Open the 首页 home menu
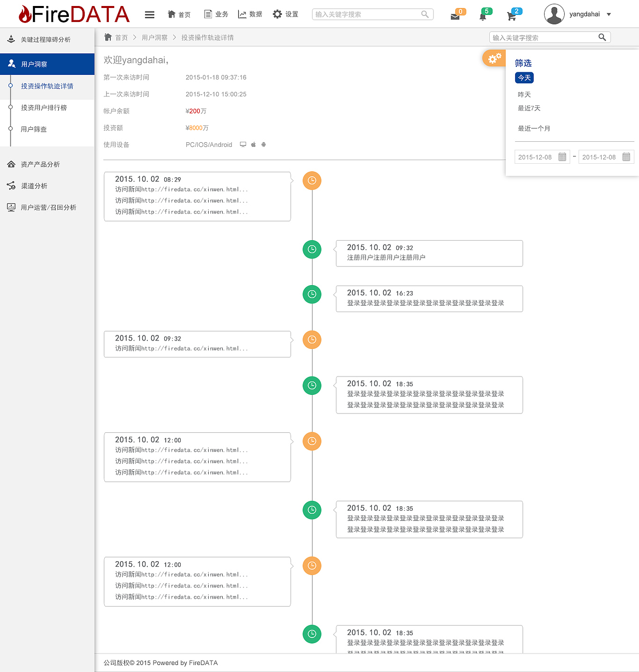Image resolution: width=639 pixels, height=672 pixels. tap(179, 14)
